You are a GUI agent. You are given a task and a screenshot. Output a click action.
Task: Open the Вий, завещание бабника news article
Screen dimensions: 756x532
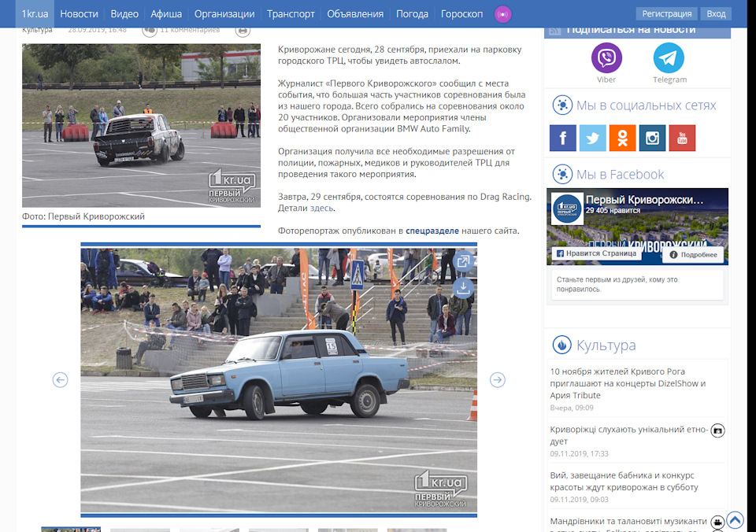click(x=624, y=482)
